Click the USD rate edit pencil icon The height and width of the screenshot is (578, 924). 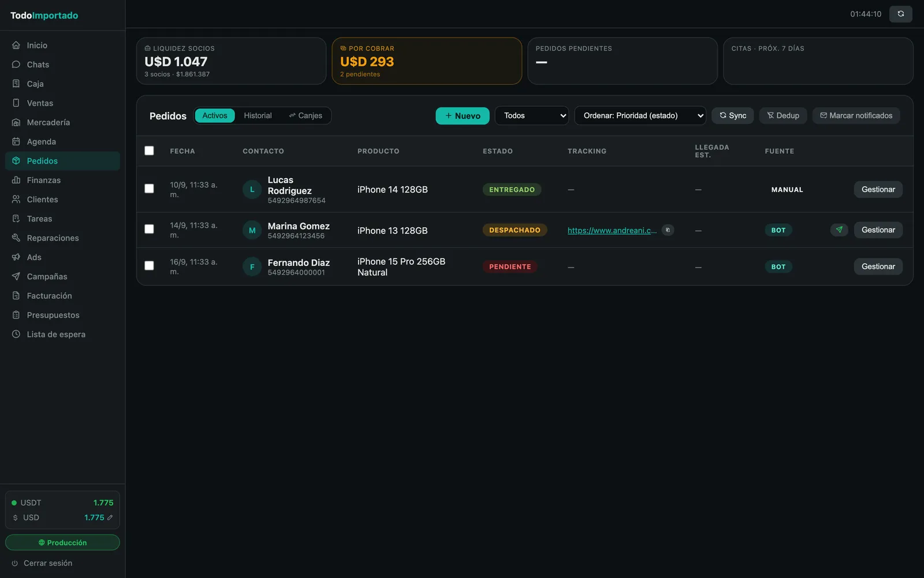click(110, 518)
